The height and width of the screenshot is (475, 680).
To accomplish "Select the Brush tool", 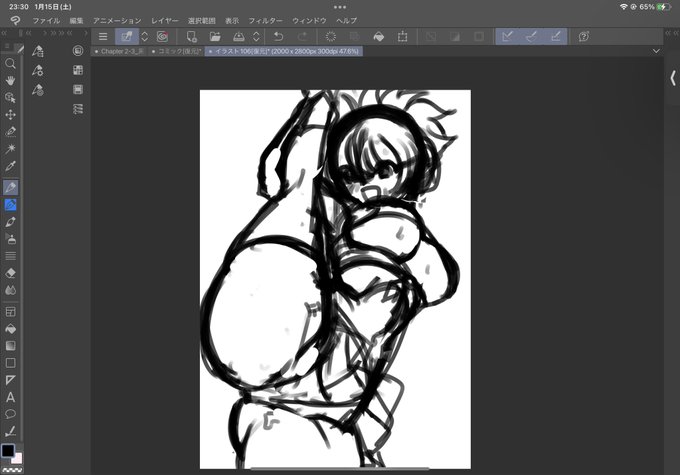I will pyautogui.click(x=10, y=222).
